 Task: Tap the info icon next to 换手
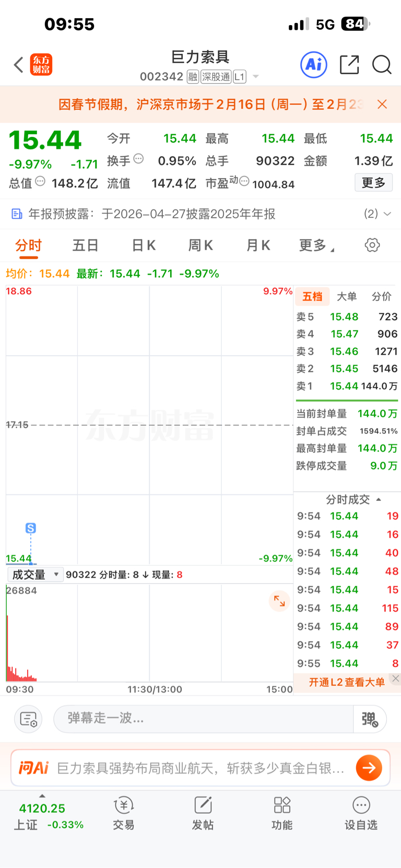[139, 159]
